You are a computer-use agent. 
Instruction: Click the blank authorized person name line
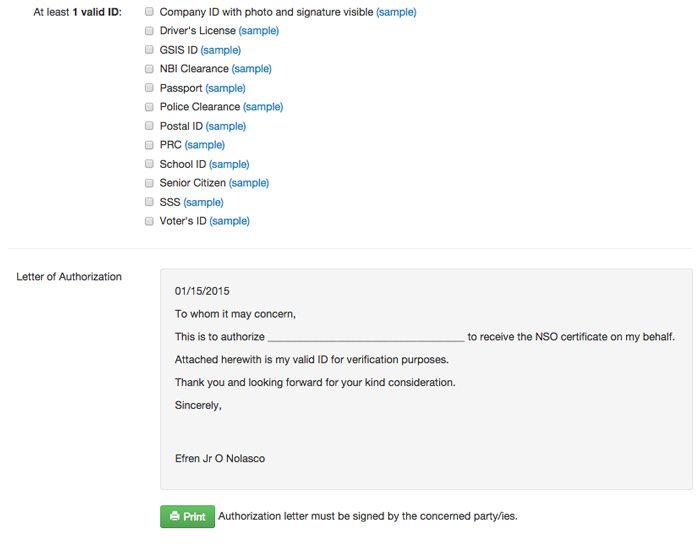(x=366, y=338)
